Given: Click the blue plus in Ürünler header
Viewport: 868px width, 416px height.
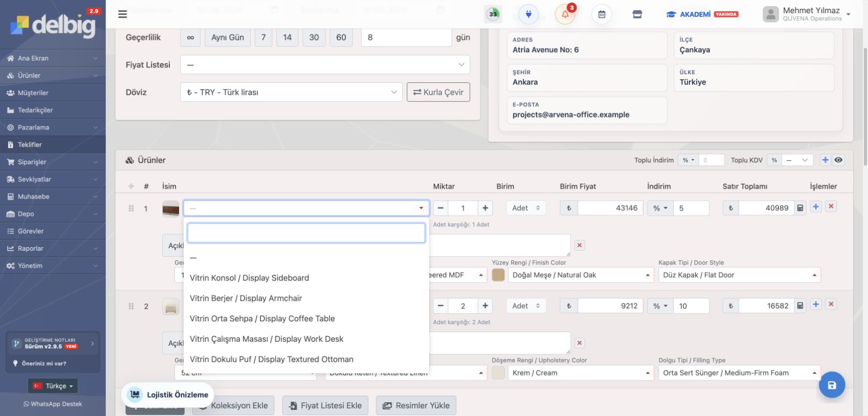Looking at the screenshot, I should [825, 160].
